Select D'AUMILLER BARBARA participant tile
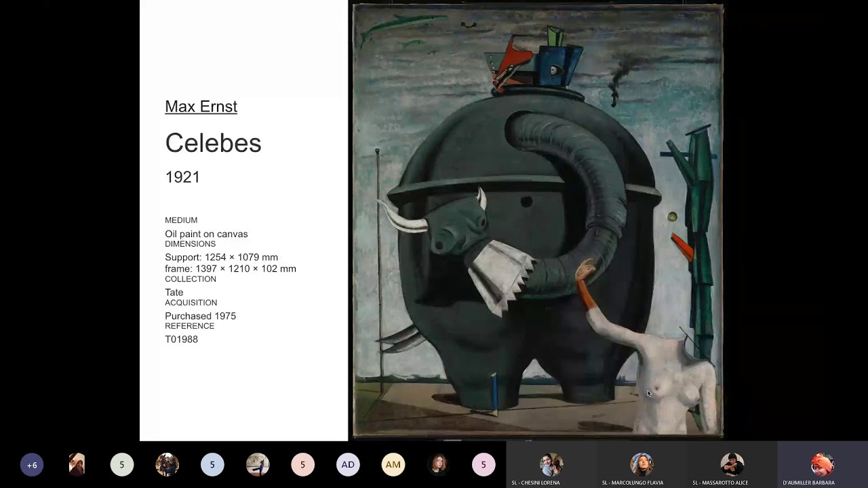This screenshot has height=488, width=868. (823, 465)
